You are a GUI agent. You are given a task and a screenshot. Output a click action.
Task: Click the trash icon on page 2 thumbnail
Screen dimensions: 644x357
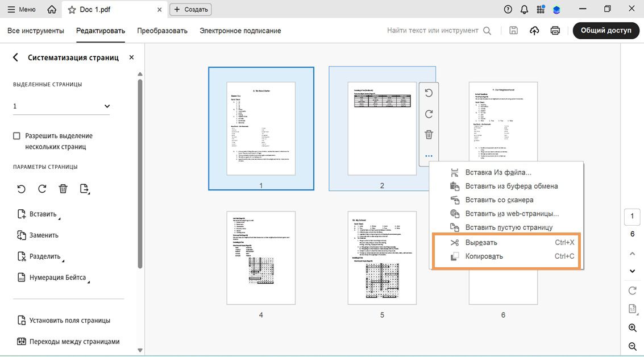tap(429, 135)
